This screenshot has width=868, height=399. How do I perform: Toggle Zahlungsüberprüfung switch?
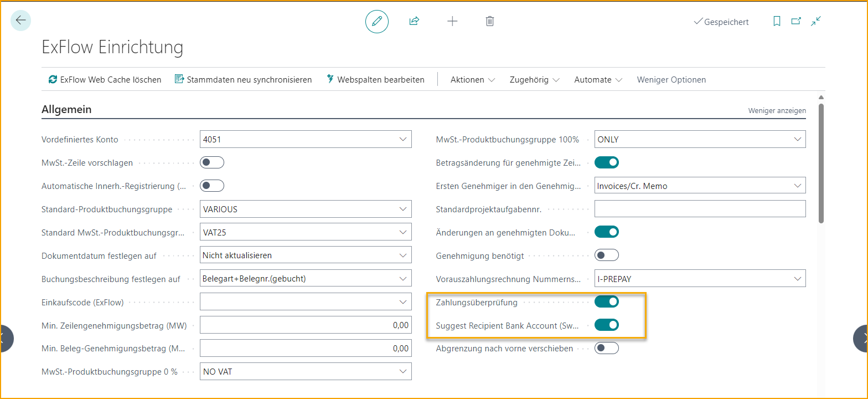[607, 302]
